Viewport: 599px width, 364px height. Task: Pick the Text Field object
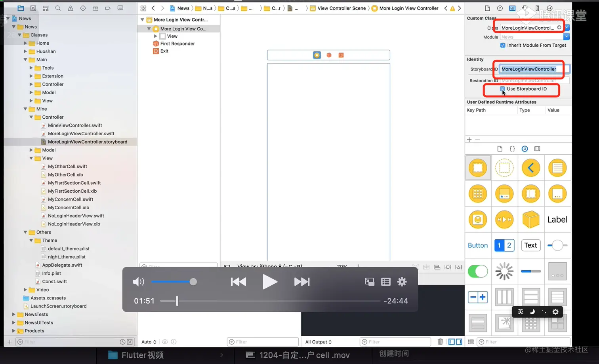tap(531, 245)
